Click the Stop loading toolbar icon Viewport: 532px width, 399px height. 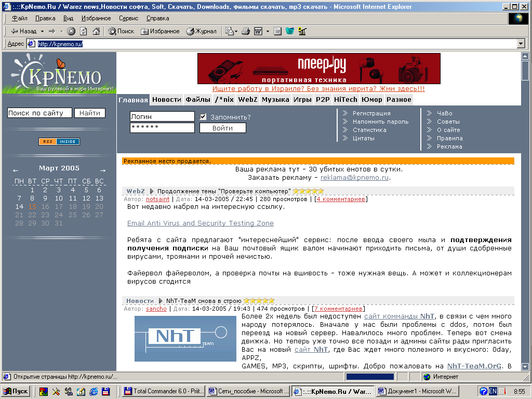tap(71, 31)
